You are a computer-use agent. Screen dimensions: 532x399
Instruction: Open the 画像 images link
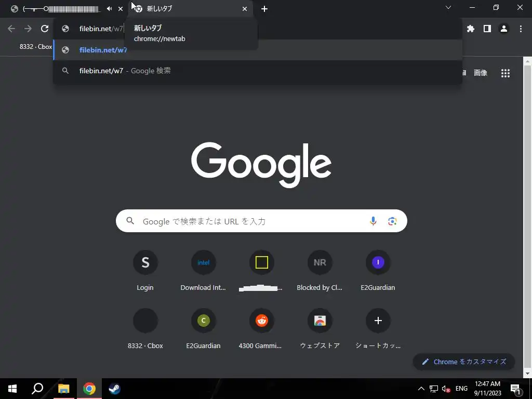(x=481, y=73)
